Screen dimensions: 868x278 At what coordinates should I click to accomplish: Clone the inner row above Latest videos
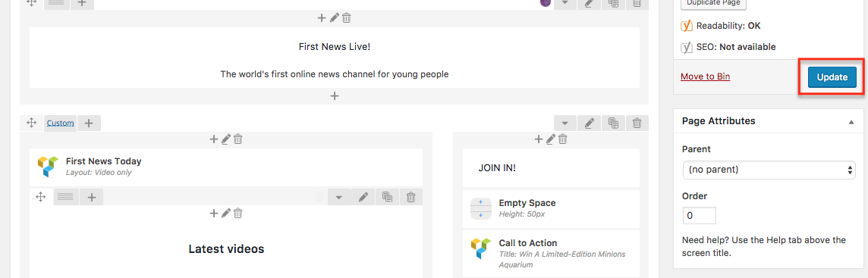(x=388, y=197)
